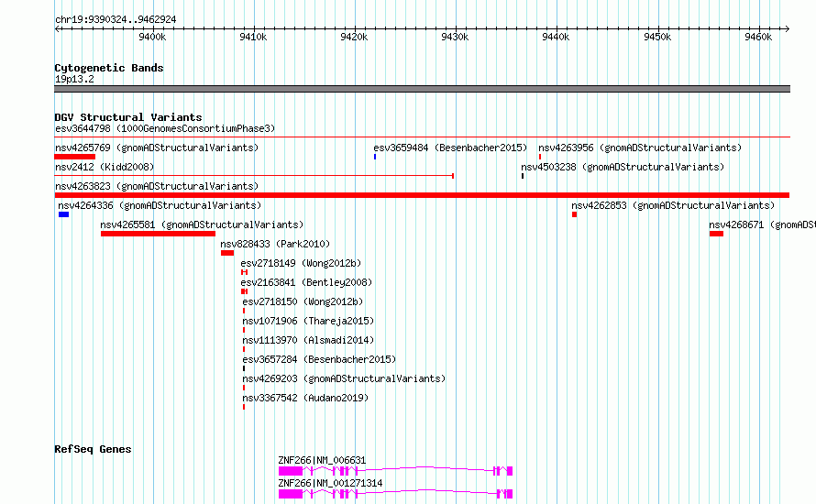Click the red bar under nsv4265769

pos(75,157)
